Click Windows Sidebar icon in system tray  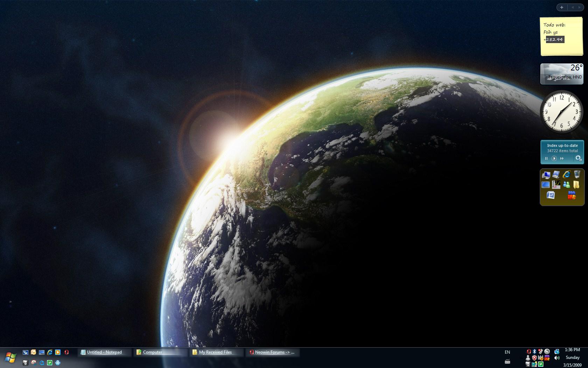pyautogui.click(x=534, y=364)
